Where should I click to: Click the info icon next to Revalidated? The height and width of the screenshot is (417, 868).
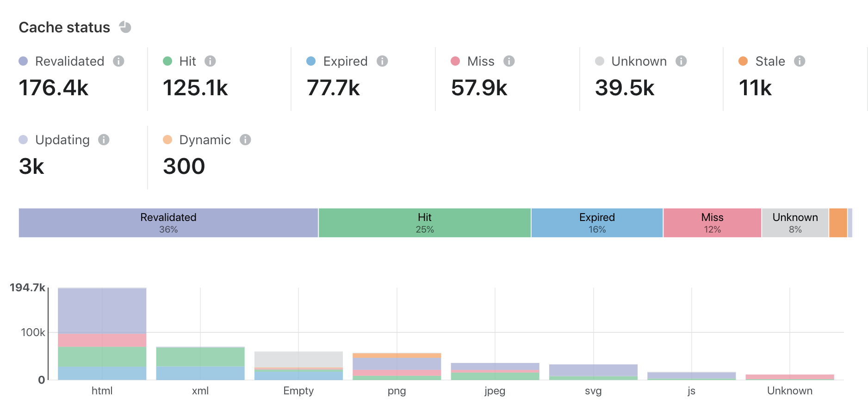118,61
